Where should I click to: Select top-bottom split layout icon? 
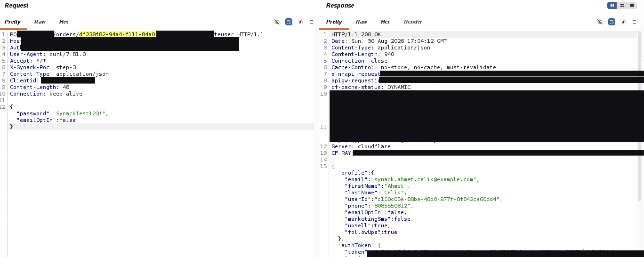point(622,5)
